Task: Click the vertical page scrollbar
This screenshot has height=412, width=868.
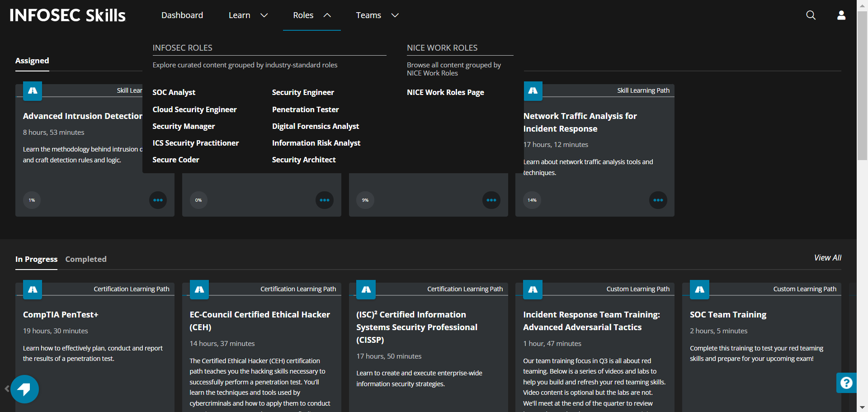Action: click(x=862, y=86)
